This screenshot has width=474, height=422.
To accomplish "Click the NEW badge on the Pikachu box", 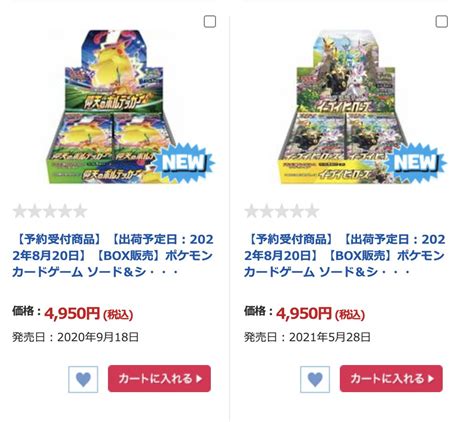I will (184, 163).
